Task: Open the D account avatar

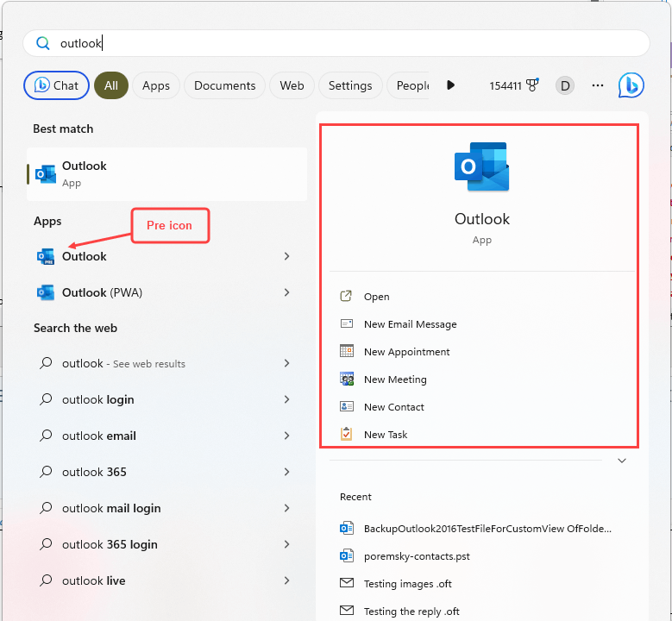Action: (x=565, y=85)
